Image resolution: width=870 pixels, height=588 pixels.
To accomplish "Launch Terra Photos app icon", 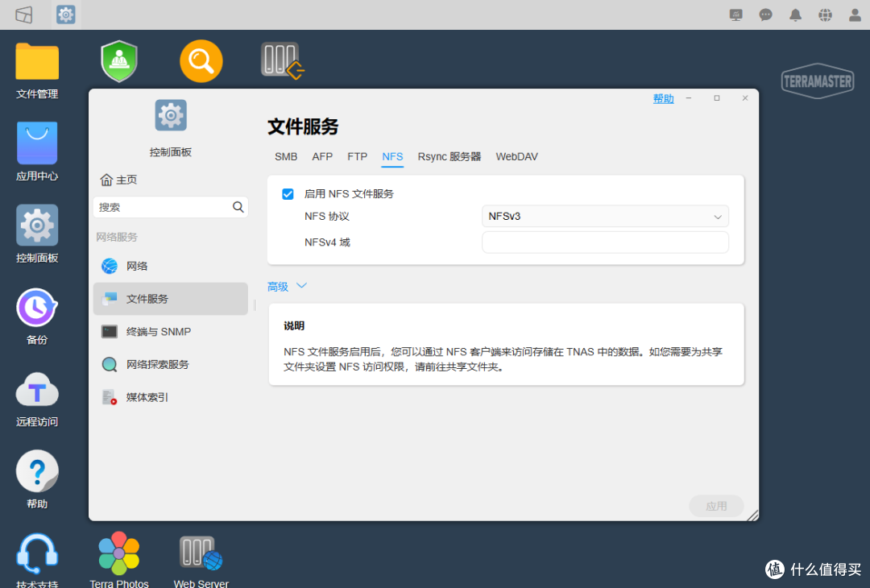I will point(118,553).
